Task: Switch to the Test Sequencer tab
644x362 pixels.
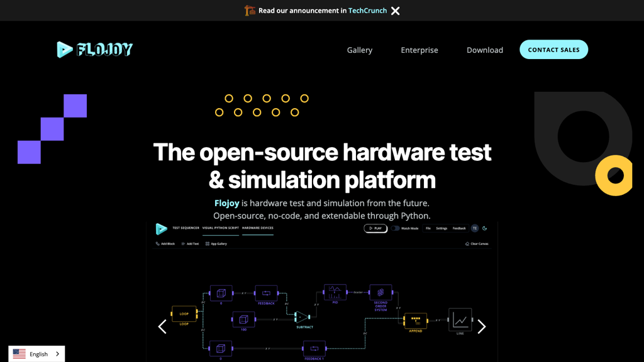Action: pyautogui.click(x=186, y=228)
